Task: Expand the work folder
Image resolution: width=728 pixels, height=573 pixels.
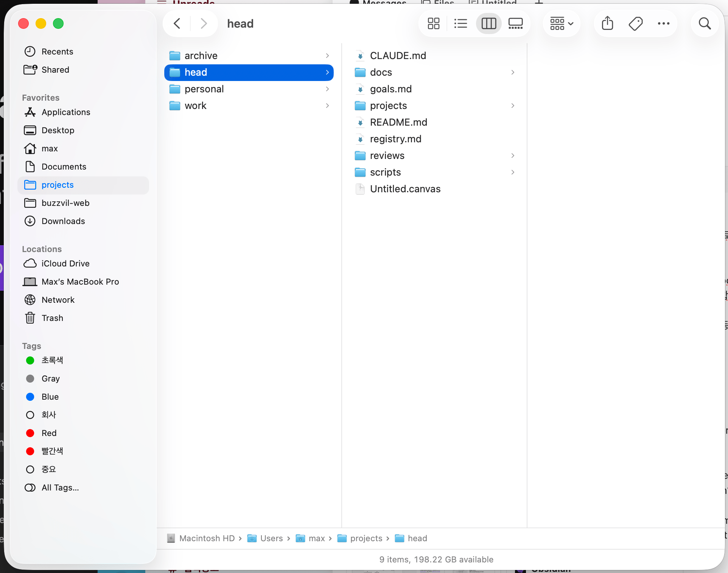Action: (x=327, y=106)
